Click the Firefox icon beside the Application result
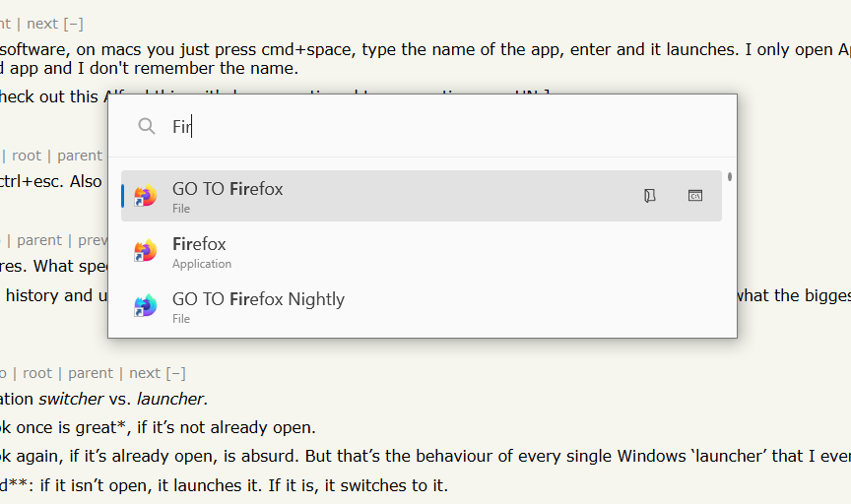Image resolution: width=851 pixels, height=504 pixels. pos(145,251)
